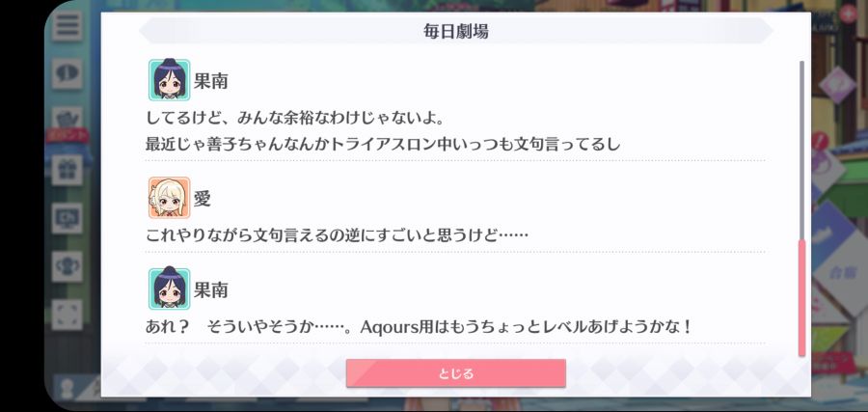Select 愛's line これやりながら文句言える
The height and width of the screenshot is (412, 868).
click(337, 235)
